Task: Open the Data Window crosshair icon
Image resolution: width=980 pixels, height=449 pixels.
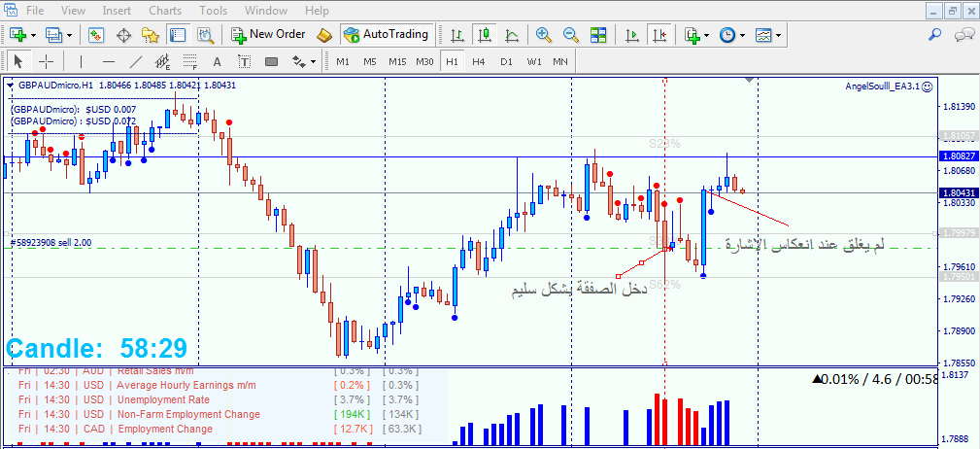Action: tap(123, 35)
